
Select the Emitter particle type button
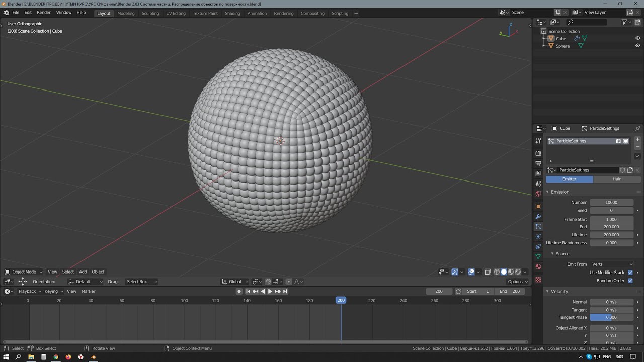[570, 179]
